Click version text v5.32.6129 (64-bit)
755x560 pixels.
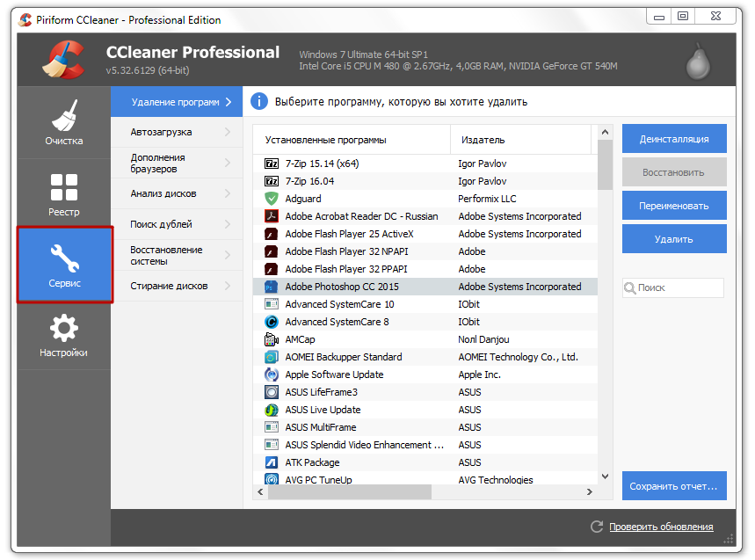(x=148, y=70)
